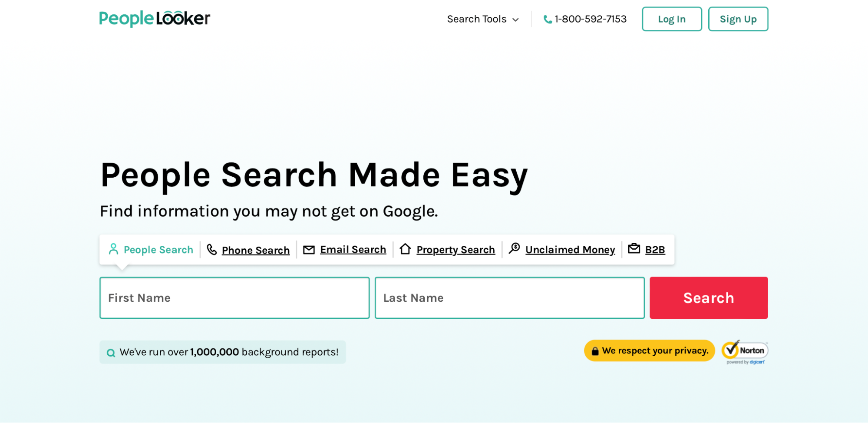Select the B2B tab

click(647, 250)
